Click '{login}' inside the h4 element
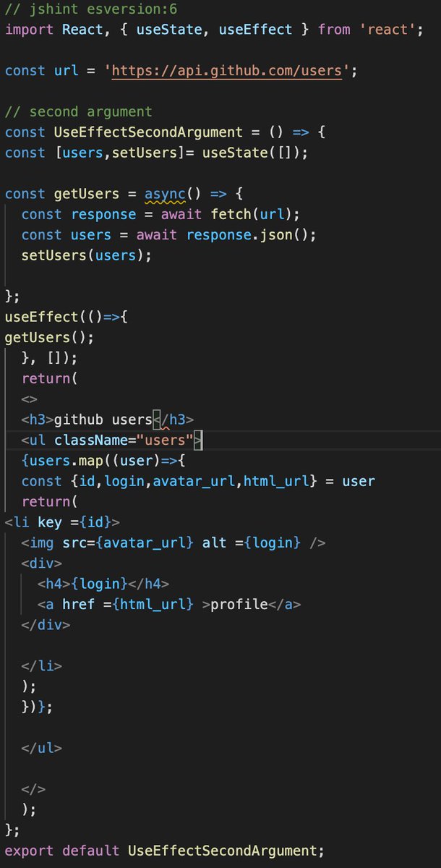 click(99, 583)
